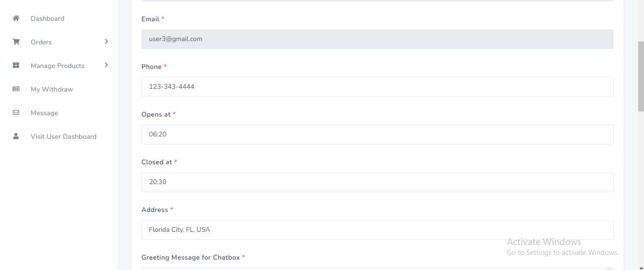644x270 pixels.
Task: Click the disabled Email field user3@gmail.com
Action: tap(377, 39)
